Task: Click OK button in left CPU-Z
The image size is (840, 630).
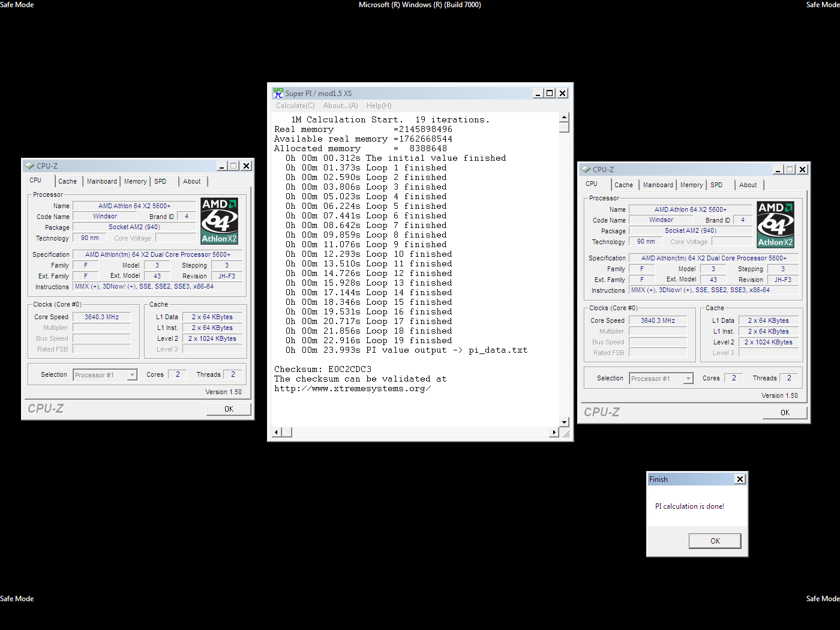Action: tap(229, 409)
